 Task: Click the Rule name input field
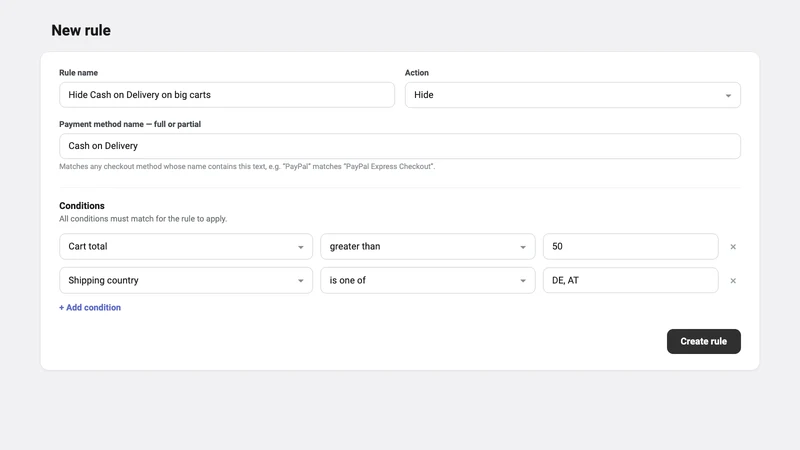pos(227,95)
